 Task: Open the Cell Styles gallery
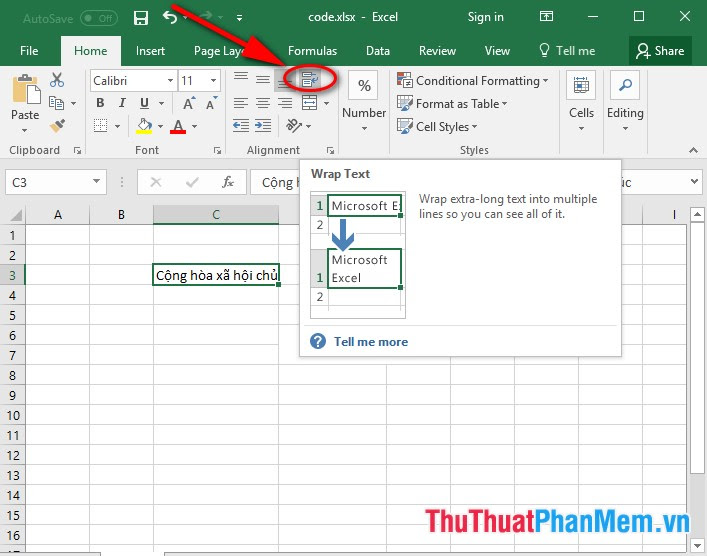point(437,126)
